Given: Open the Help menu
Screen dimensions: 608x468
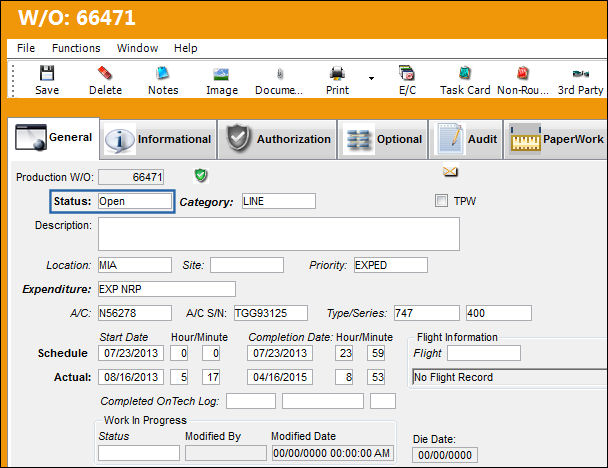Looking at the screenshot, I should [185, 48].
